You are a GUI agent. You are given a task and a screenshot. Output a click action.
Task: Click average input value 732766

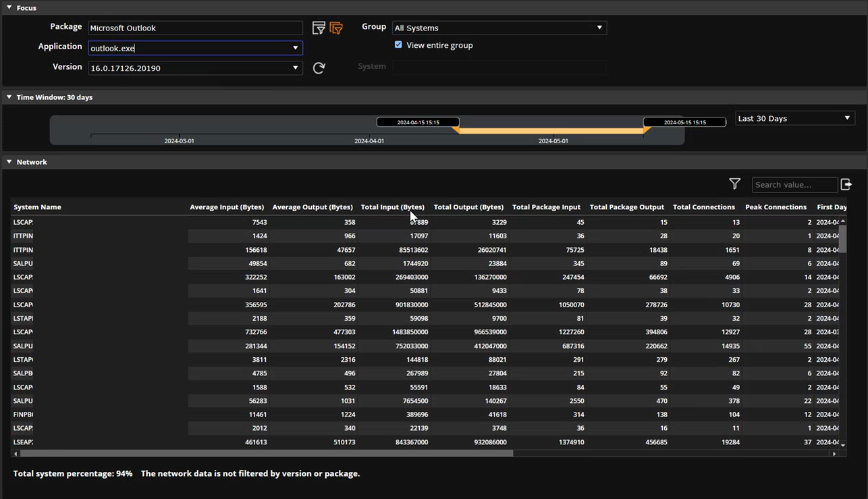coord(255,332)
